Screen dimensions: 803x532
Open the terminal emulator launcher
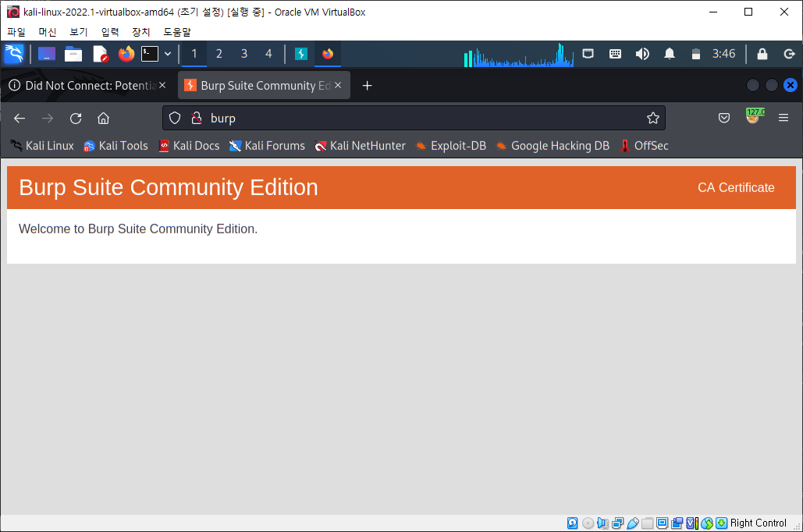tap(150, 54)
